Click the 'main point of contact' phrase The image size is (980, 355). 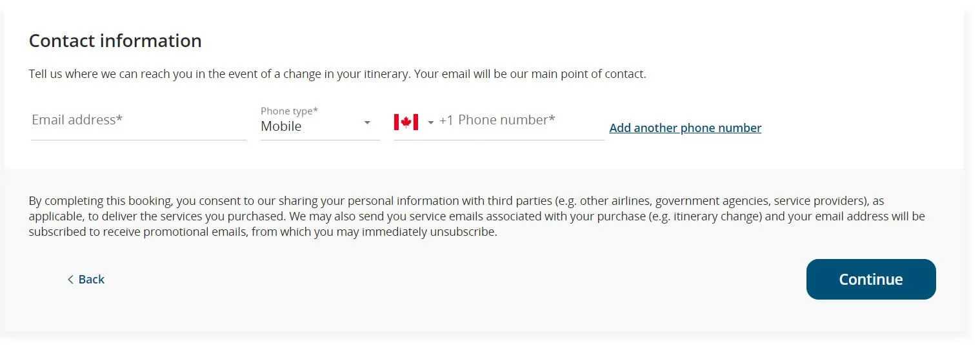(588, 74)
